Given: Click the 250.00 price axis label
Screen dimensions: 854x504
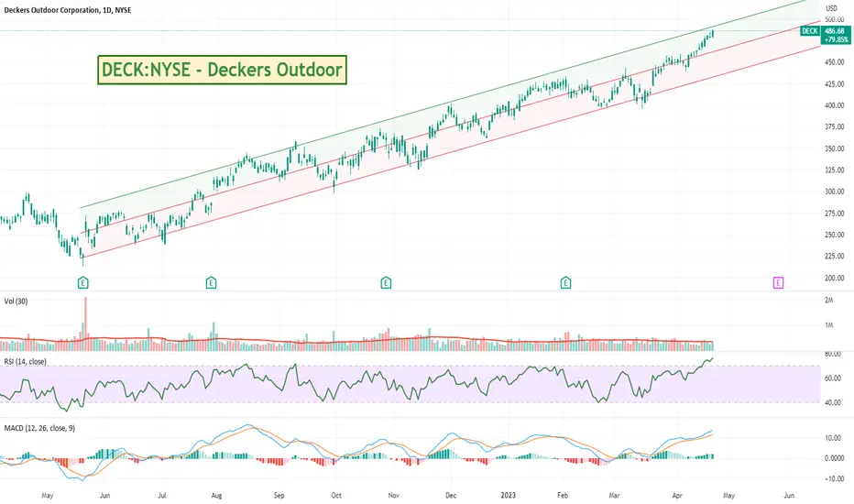Looking at the screenshot, I should [835, 235].
